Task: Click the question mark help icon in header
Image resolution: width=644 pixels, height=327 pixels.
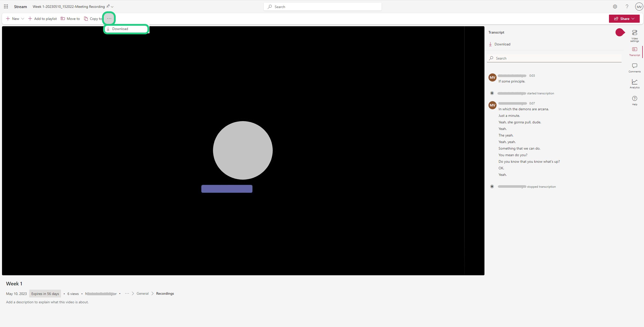Action: (x=627, y=7)
